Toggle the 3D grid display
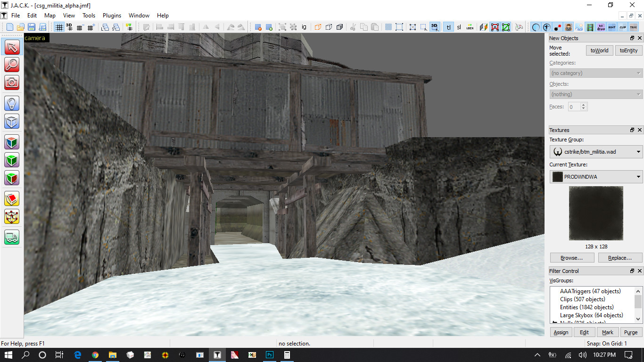This screenshot has width=644, height=362. pos(69,27)
